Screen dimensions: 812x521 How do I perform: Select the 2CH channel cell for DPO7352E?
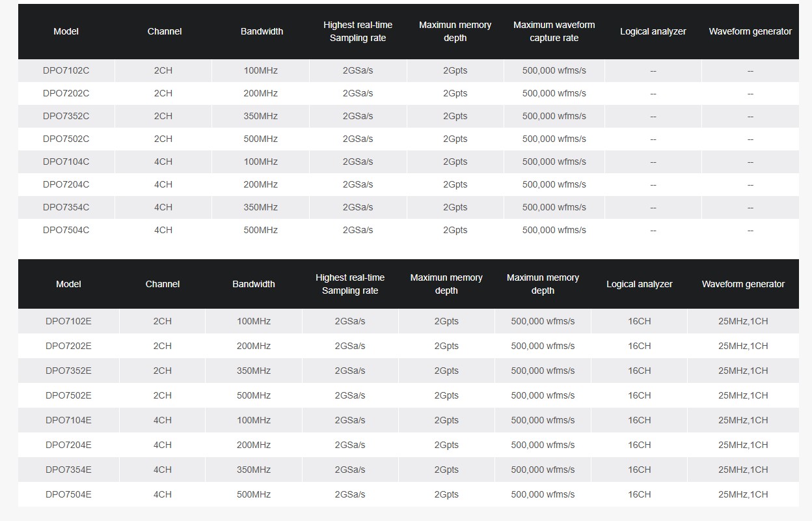(163, 371)
